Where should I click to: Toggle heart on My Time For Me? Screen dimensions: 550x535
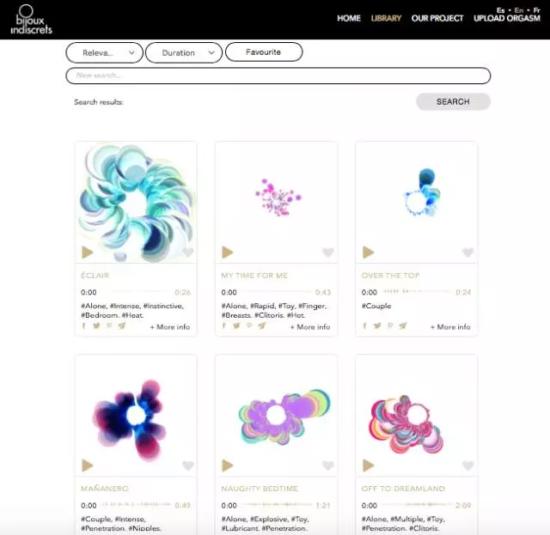click(x=328, y=252)
